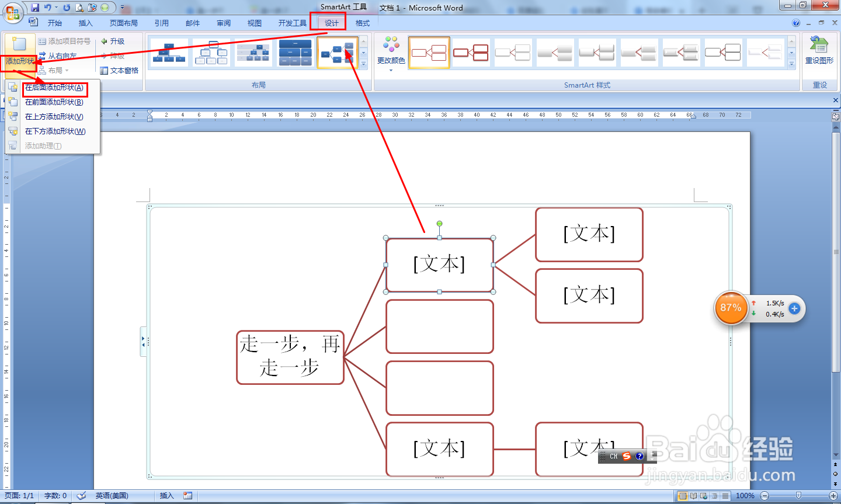Choose 在前面添加形状(B) menu entry

coord(53,102)
